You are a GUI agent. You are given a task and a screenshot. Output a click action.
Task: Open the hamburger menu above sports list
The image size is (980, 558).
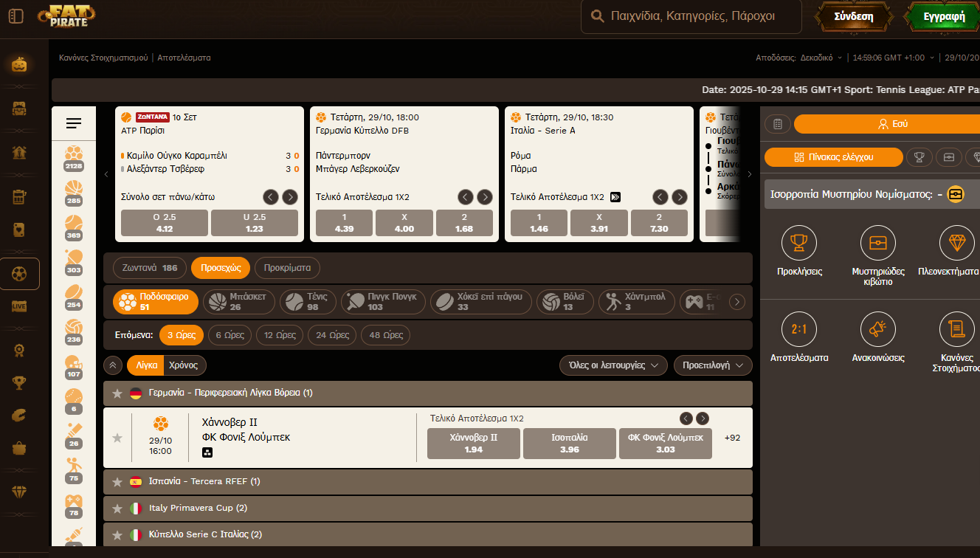(x=74, y=123)
